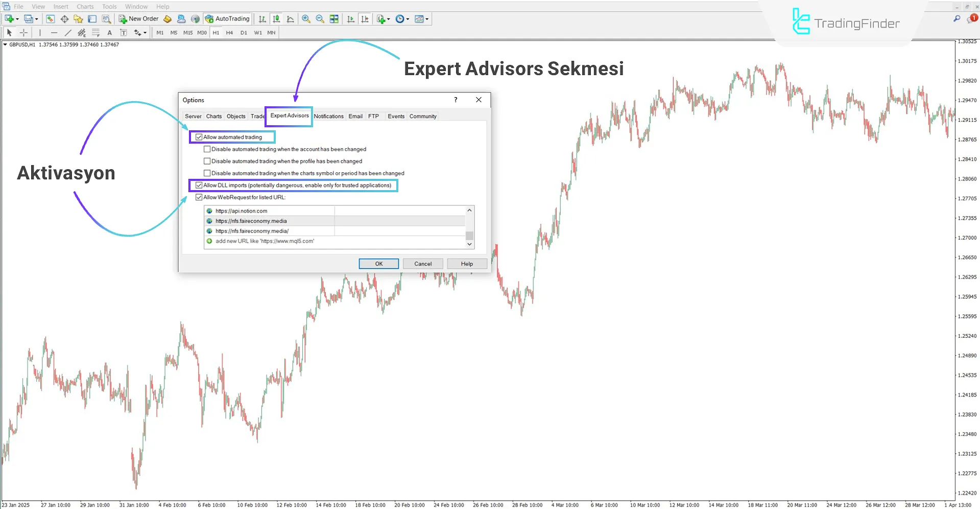980x509 pixels.
Task: Select the text label tool
Action: point(123,32)
